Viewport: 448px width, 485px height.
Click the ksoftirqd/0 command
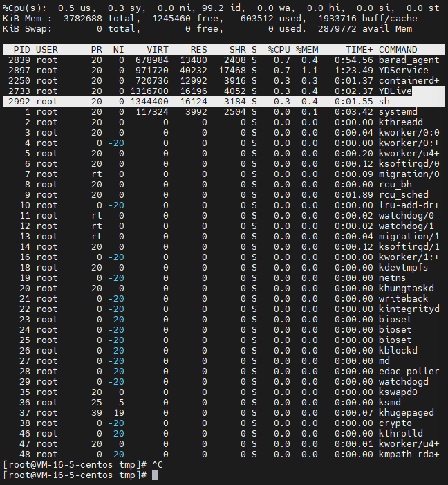point(409,163)
